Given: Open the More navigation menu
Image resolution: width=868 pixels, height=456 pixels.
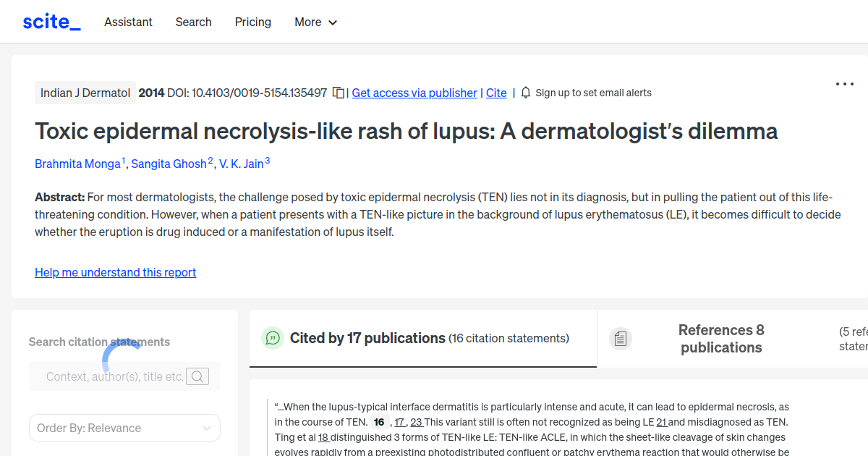Looking at the screenshot, I should pyautogui.click(x=307, y=22).
